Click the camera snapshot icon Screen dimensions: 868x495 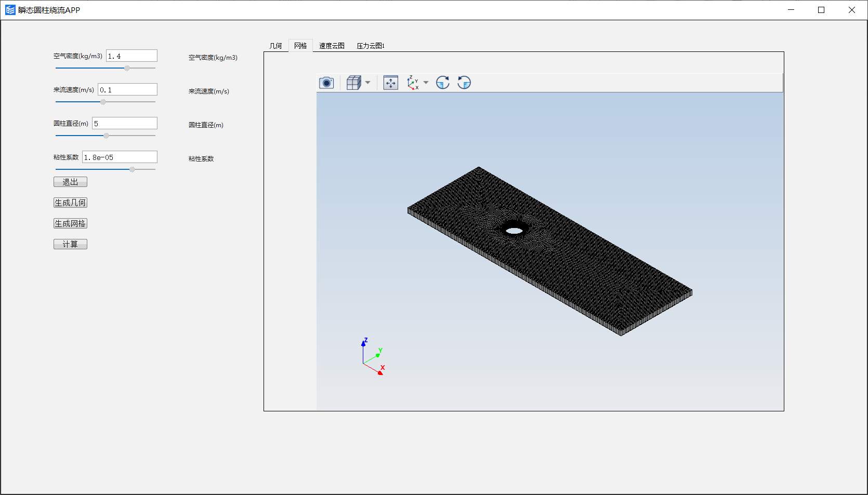pyautogui.click(x=326, y=83)
